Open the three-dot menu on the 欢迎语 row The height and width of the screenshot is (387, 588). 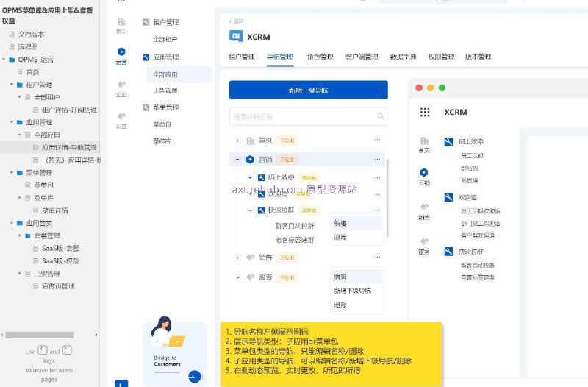tap(377, 194)
